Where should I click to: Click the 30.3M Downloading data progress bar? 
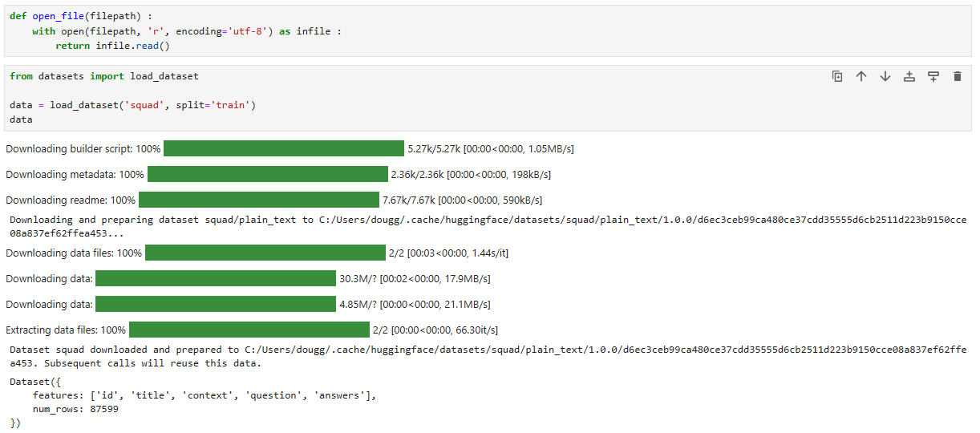coord(215,278)
